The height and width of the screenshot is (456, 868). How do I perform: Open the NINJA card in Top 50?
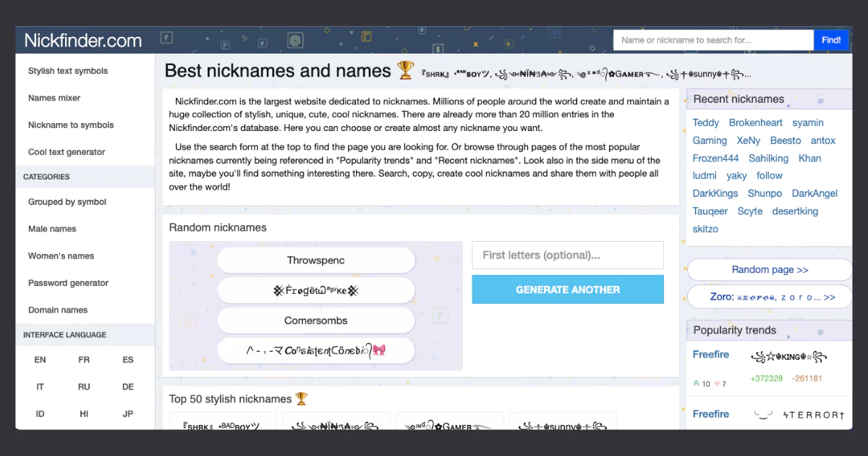click(x=336, y=421)
